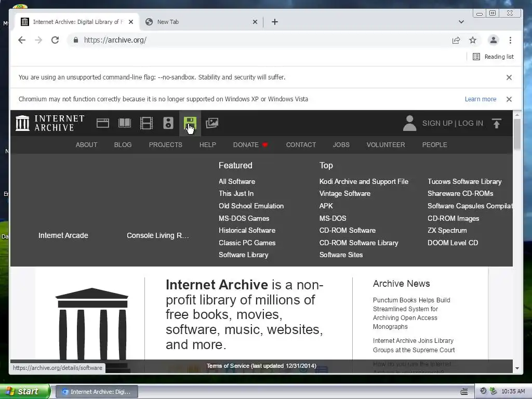
Task: Open Software Sites link
Action: point(341,255)
